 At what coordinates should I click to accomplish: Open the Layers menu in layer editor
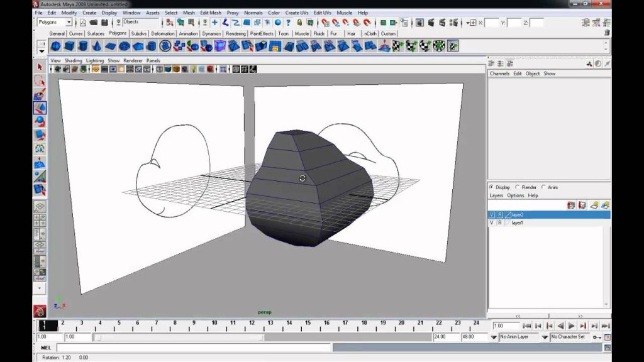(x=496, y=195)
